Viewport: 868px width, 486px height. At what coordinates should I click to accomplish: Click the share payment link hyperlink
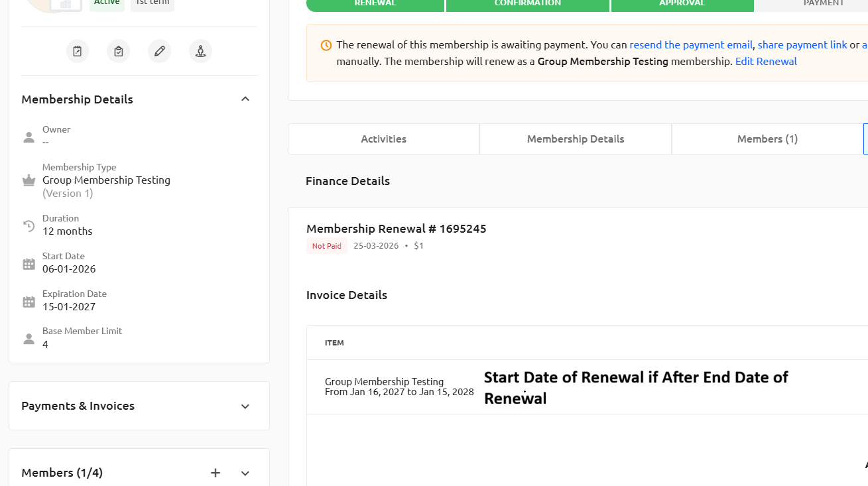[x=802, y=45]
